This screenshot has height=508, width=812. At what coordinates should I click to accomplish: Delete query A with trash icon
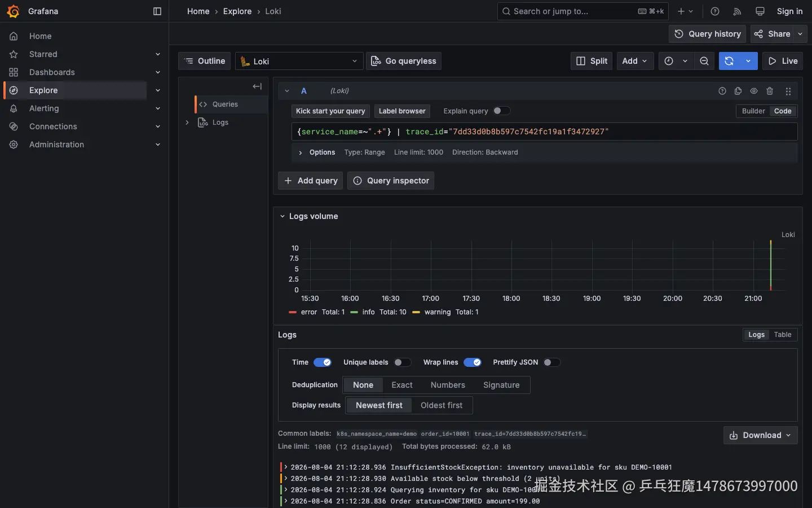(x=770, y=91)
